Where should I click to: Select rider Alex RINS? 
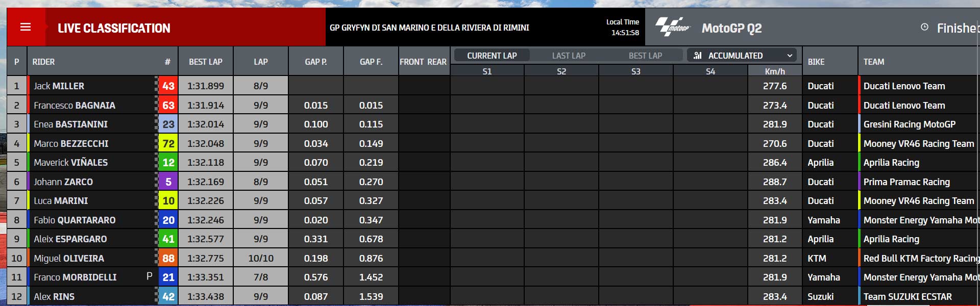coord(54,297)
